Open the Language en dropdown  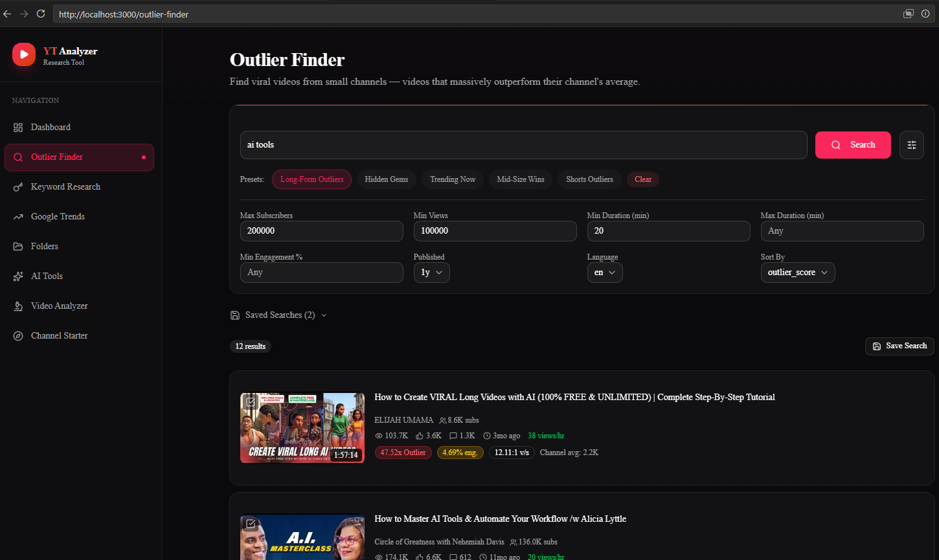[605, 273]
